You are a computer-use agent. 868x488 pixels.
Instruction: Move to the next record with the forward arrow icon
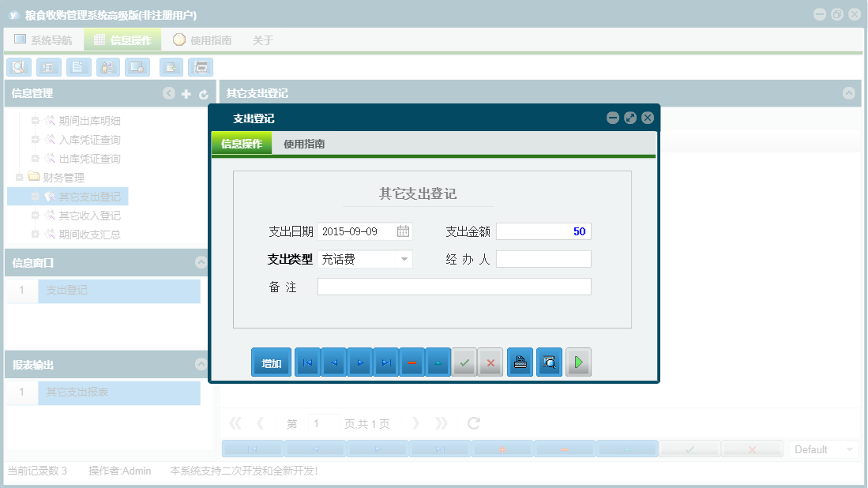click(x=359, y=362)
